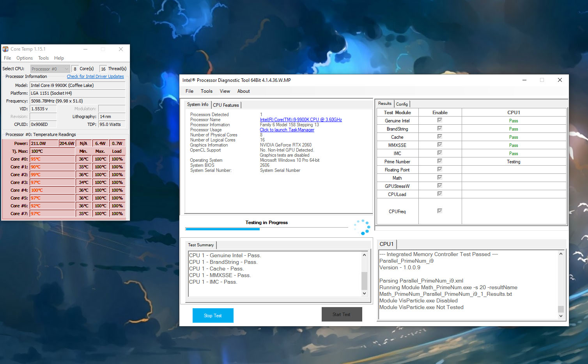Switch to the Config tab
Viewport: 588px width, 364px height.
point(402,104)
